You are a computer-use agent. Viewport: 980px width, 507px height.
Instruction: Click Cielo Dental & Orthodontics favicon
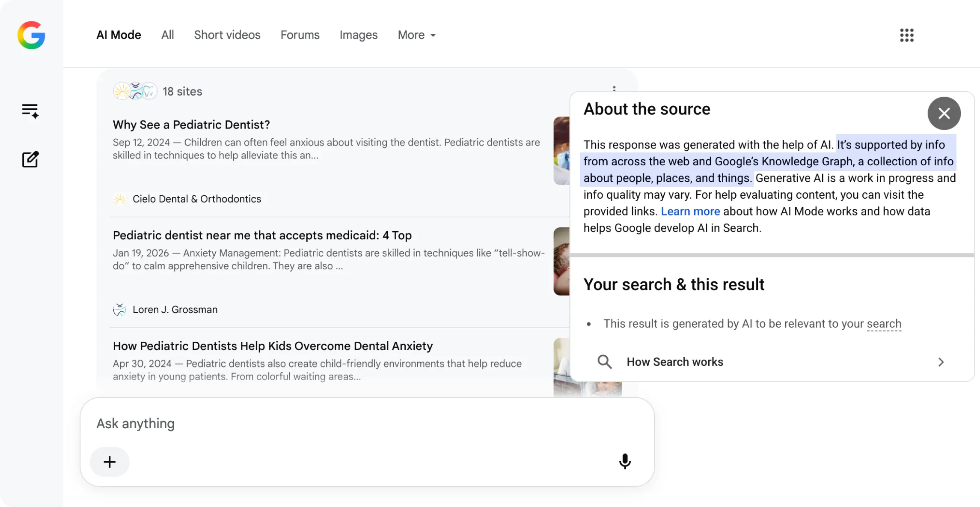[x=119, y=199]
